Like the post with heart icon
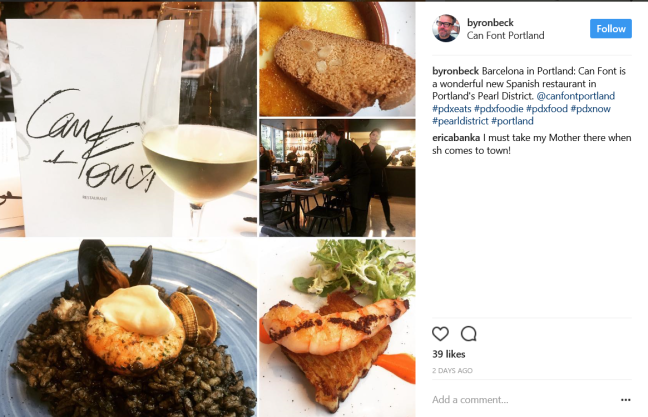The image size is (648, 417). click(440, 334)
